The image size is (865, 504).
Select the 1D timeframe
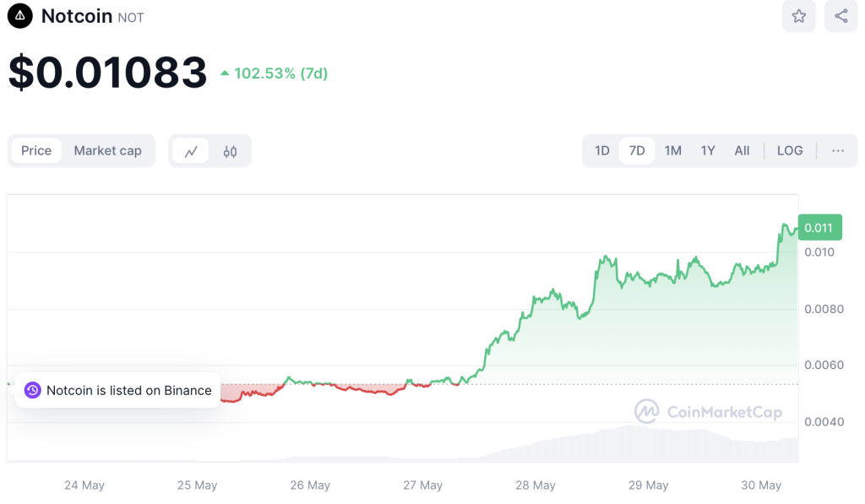pos(601,150)
